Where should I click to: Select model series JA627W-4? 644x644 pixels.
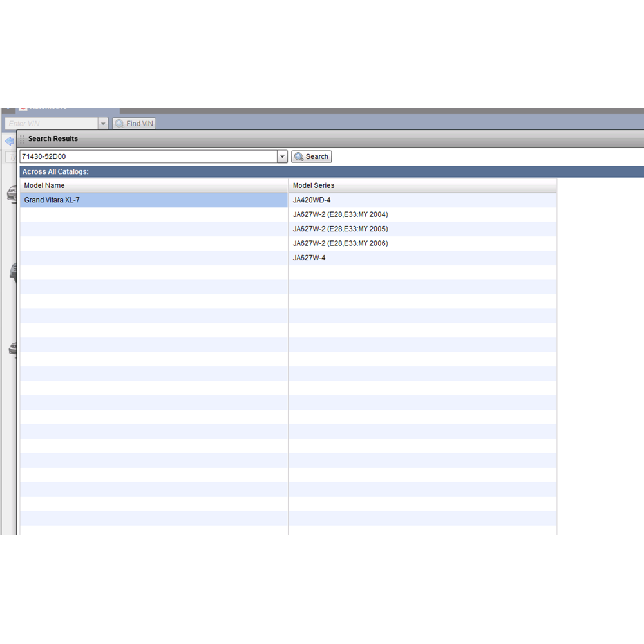[309, 258]
